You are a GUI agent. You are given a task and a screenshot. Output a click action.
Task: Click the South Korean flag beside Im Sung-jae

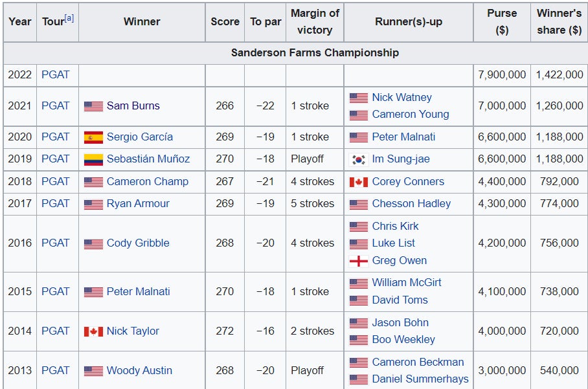point(359,159)
